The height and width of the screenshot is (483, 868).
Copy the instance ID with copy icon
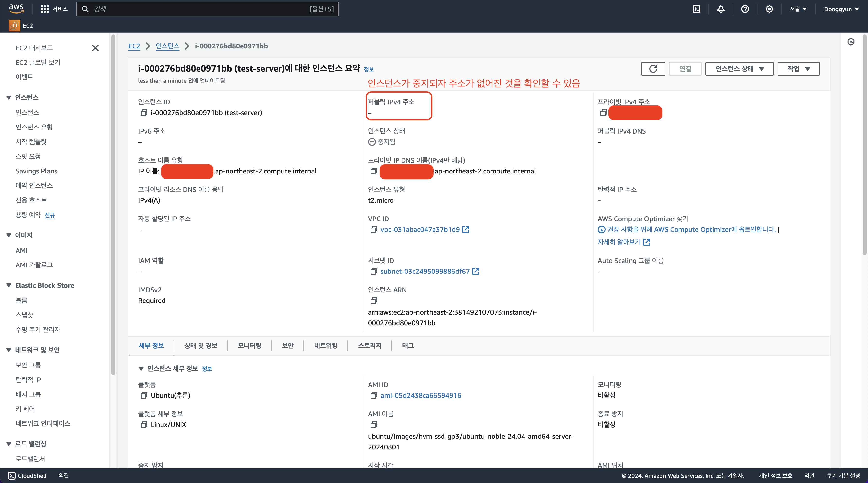point(144,113)
